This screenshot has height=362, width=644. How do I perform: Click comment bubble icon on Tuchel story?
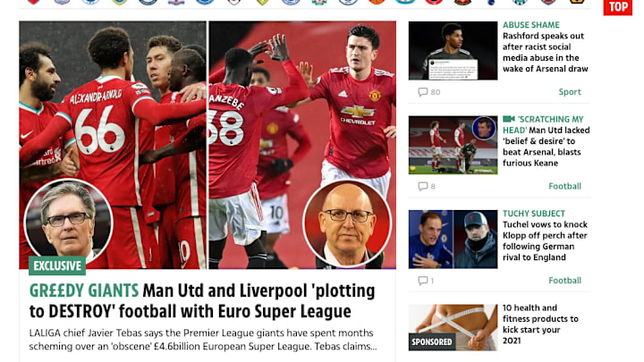click(x=422, y=281)
